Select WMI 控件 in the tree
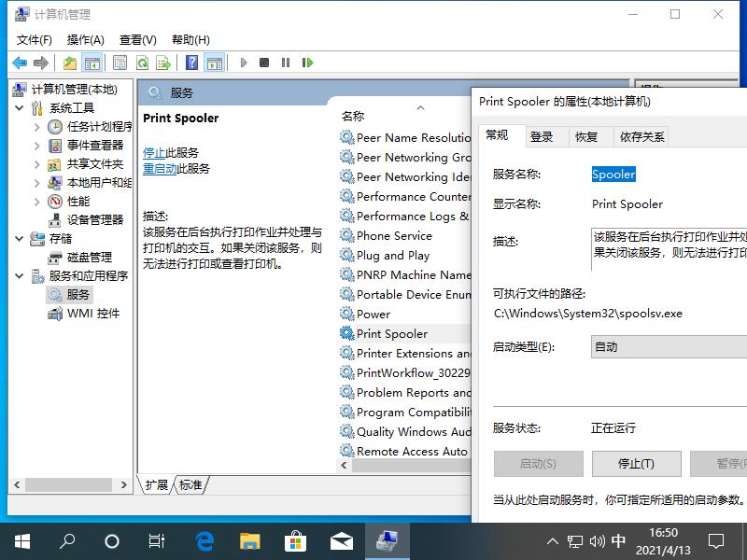Viewport: 747px width, 560px height. [92, 314]
